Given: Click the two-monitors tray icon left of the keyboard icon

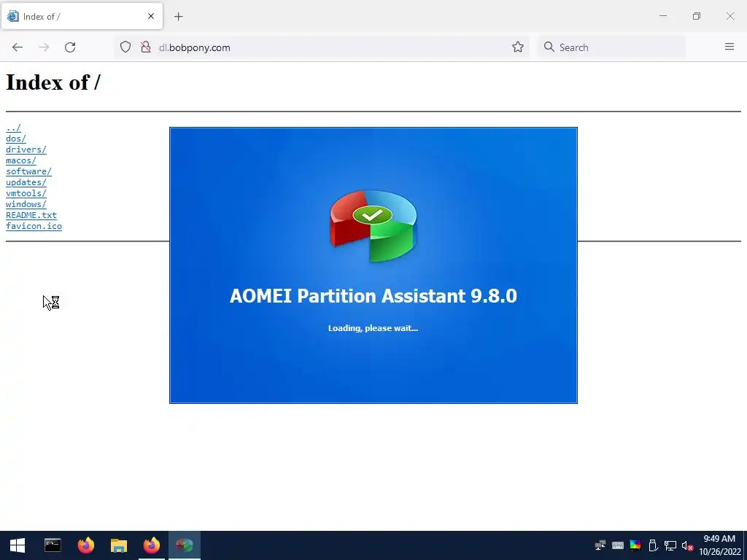Looking at the screenshot, I should click(600, 545).
